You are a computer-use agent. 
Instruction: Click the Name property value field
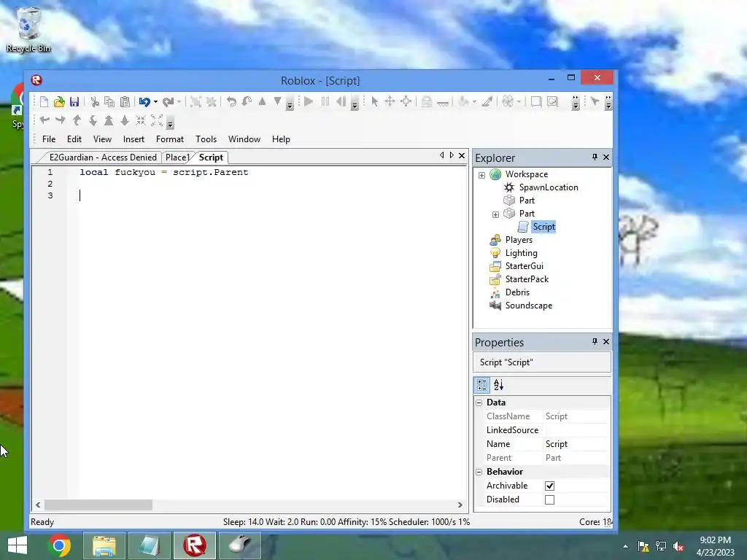click(576, 444)
